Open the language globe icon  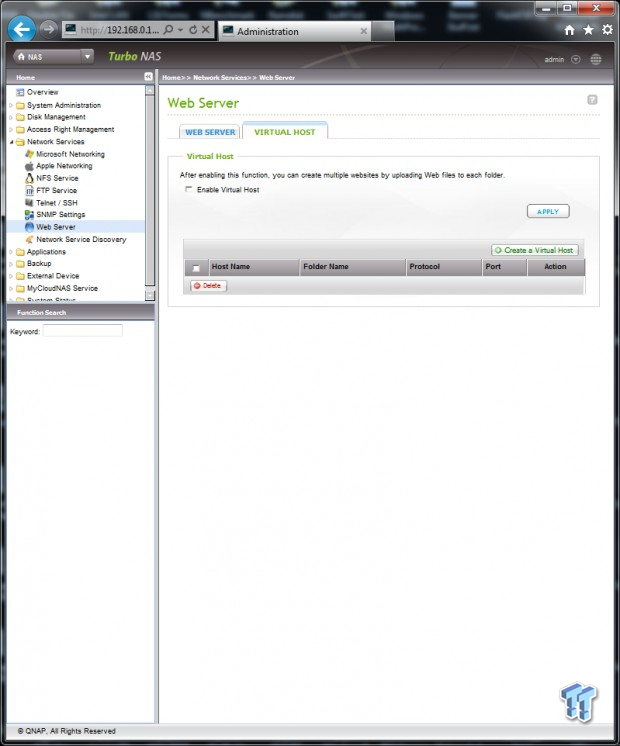[x=596, y=59]
